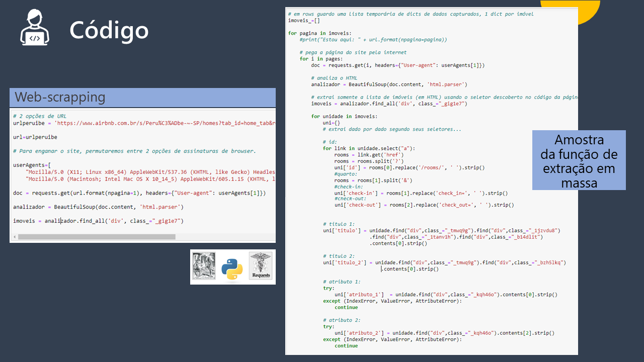Click the '#quarto:' comment line
Screen dimensions: 644x362
[x=346, y=174]
